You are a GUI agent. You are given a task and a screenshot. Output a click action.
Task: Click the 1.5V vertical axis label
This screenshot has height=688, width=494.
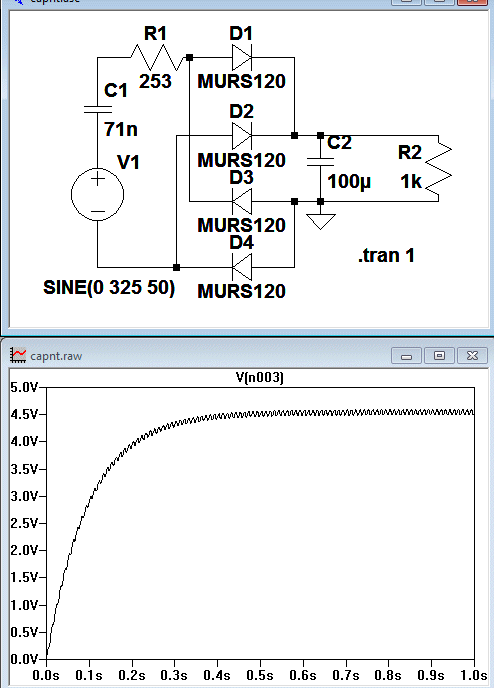pos(24,578)
